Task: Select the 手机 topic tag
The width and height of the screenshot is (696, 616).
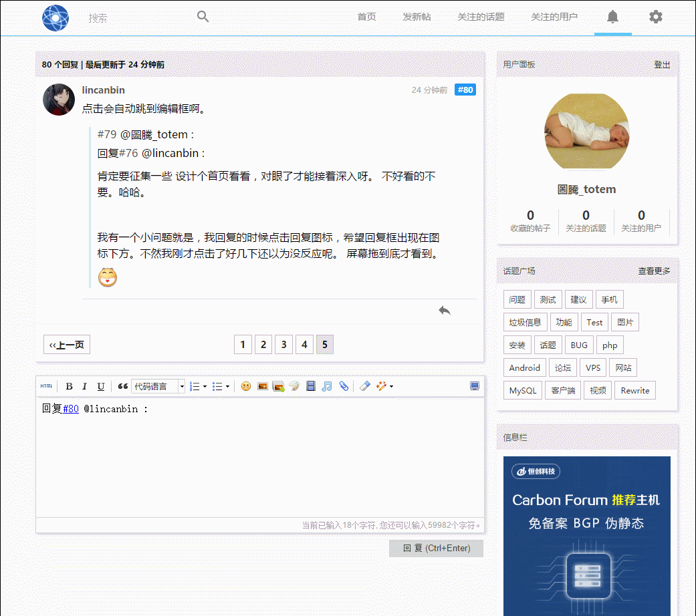Action: tap(609, 300)
